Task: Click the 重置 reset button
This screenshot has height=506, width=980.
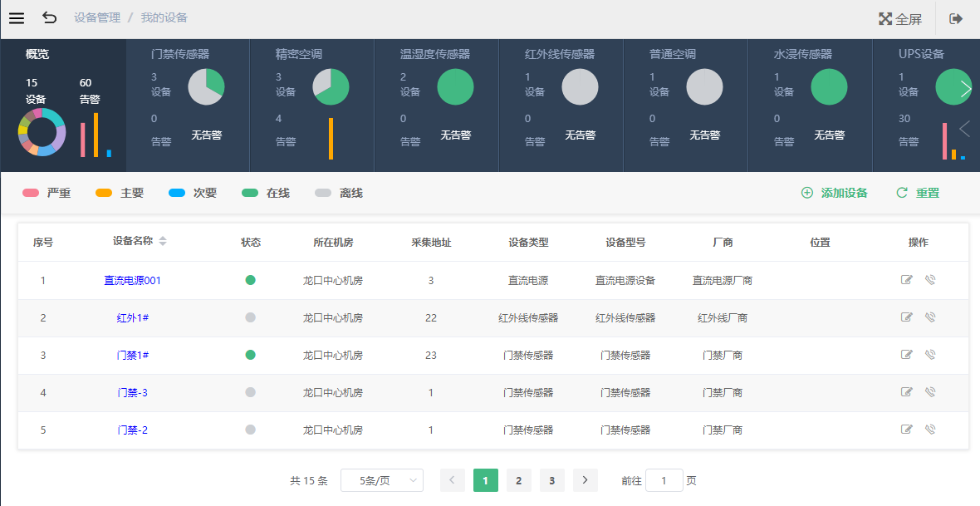Action: (918, 193)
